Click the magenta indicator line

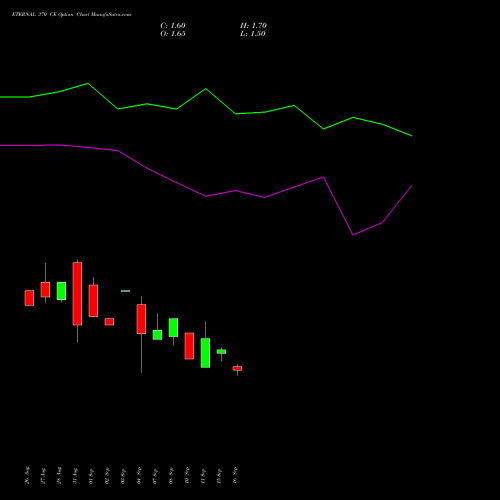pyautogui.click(x=206, y=196)
